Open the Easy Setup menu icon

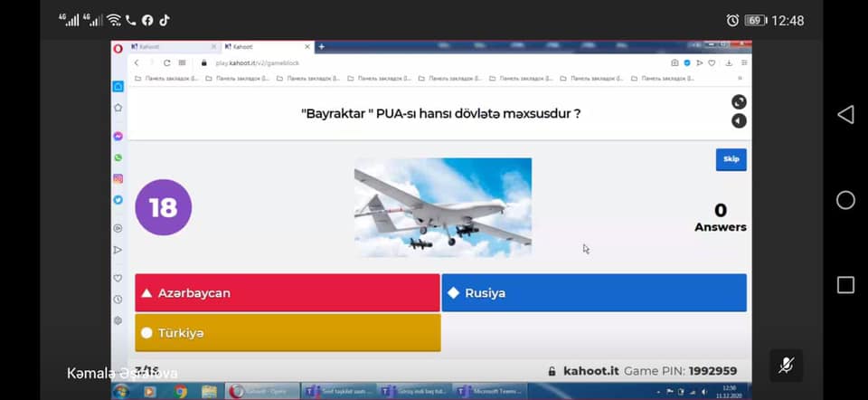coord(744,63)
